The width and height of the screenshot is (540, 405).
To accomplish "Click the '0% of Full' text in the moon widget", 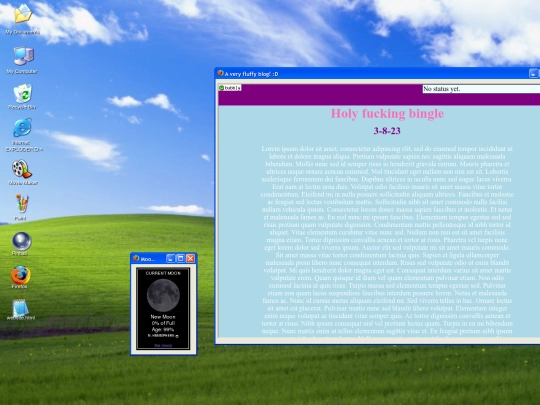I will pyautogui.click(x=163, y=323).
